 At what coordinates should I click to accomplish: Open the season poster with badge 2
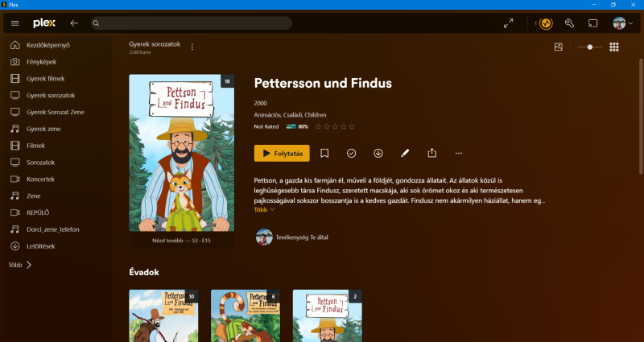coord(328,315)
